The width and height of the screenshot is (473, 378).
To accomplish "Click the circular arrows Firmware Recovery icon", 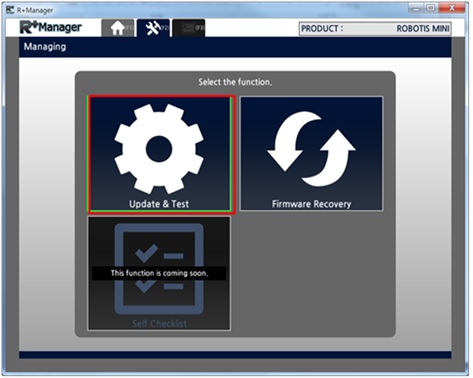I will point(311,149).
